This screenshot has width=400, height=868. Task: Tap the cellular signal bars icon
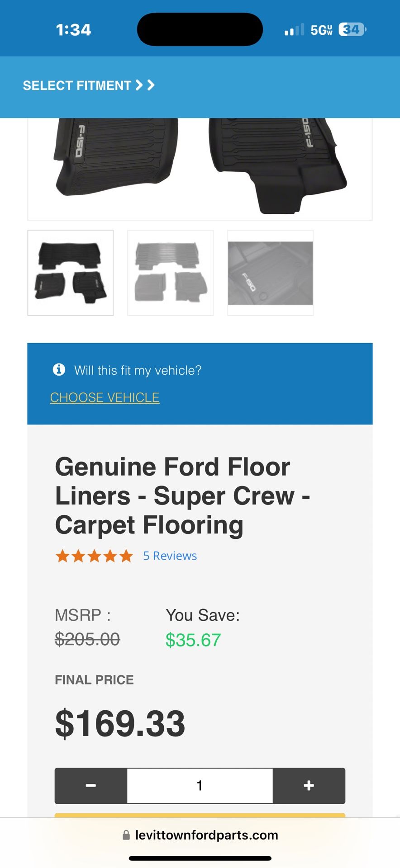(x=294, y=30)
